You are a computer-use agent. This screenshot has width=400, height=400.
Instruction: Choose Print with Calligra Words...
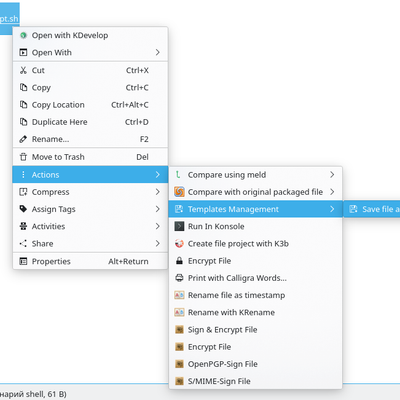click(x=255, y=278)
